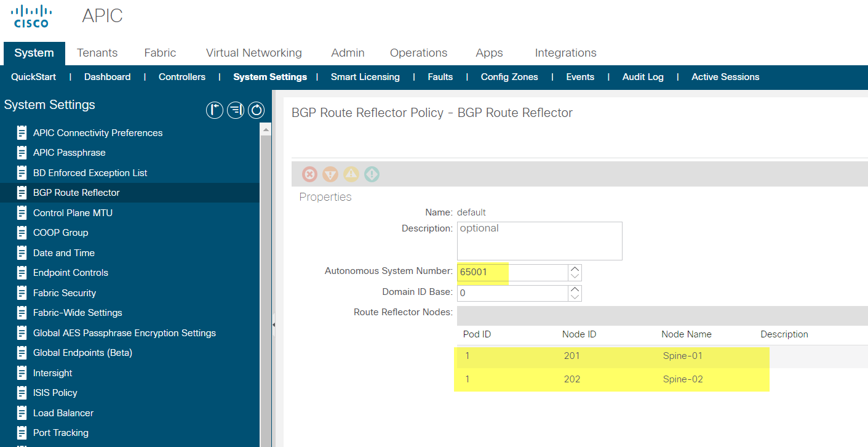Collapse the navigation pane splitter arrow
The height and width of the screenshot is (447, 868).
[x=273, y=324]
